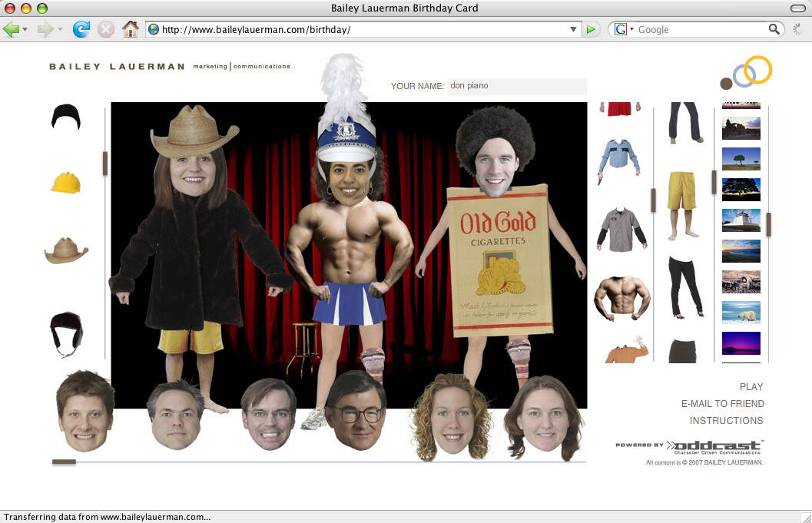Click the Bailey Lauerman logo text

tap(170, 66)
